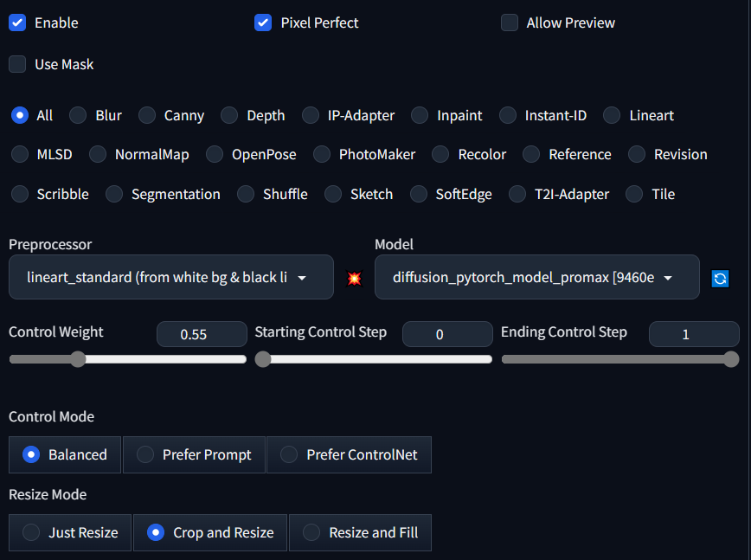
Task: Click the Ending Control Step slider
Action: click(x=620, y=359)
